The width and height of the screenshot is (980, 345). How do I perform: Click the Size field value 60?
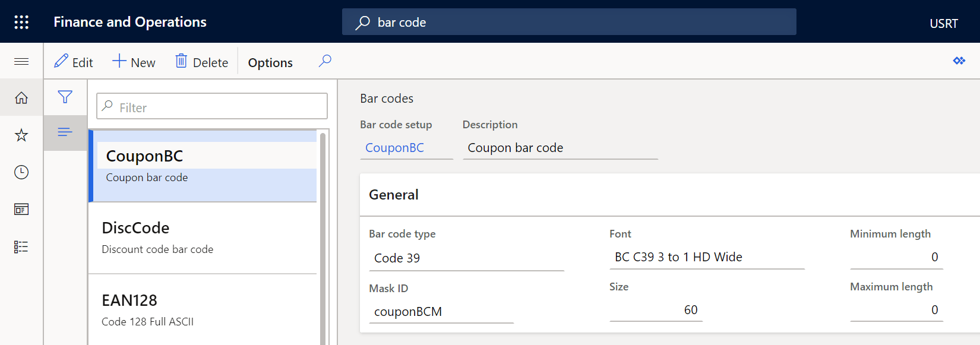coord(656,310)
